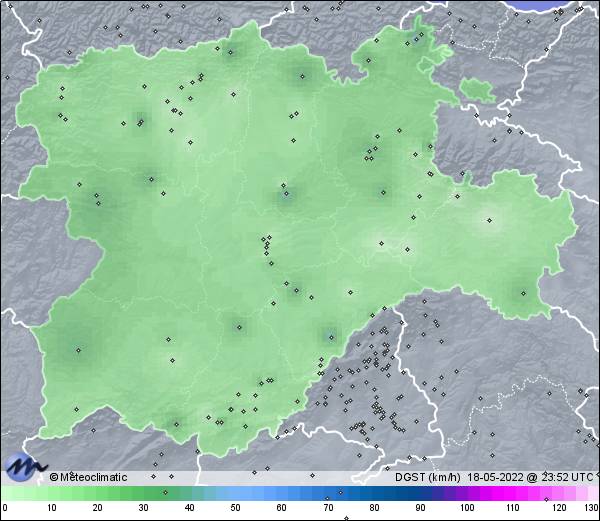The height and width of the screenshot is (521, 600).
Task: Pick the teal swatch above the 40 label
Action: point(190,493)
